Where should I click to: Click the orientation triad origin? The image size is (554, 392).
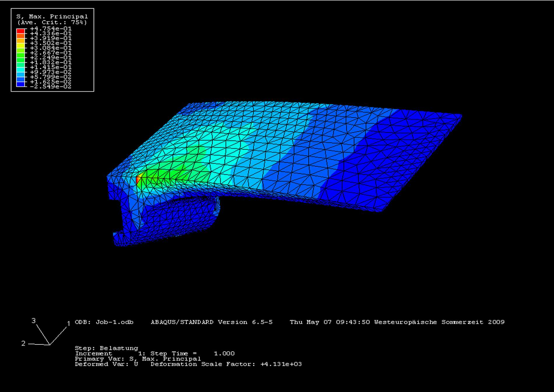pyautogui.click(x=50, y=345)
